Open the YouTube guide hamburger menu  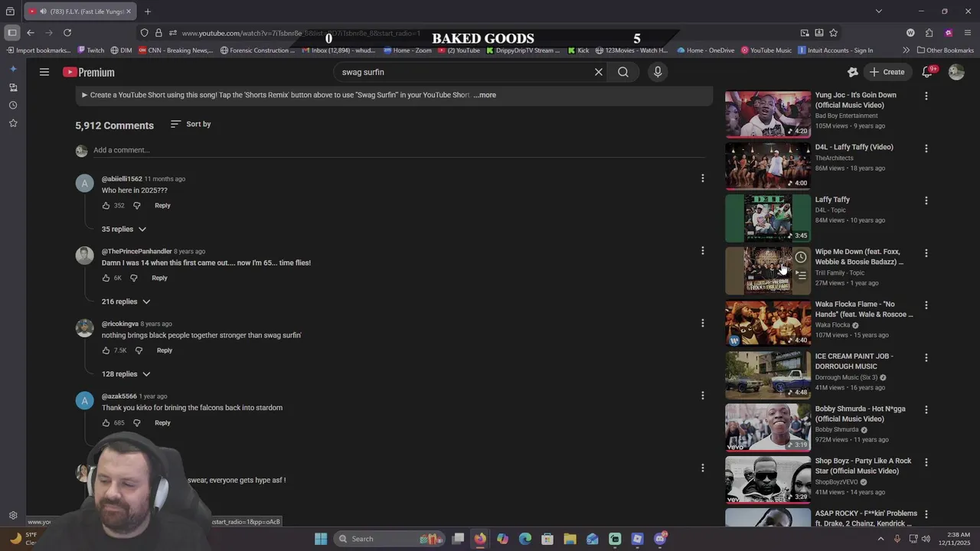click(x=44, y=72)
